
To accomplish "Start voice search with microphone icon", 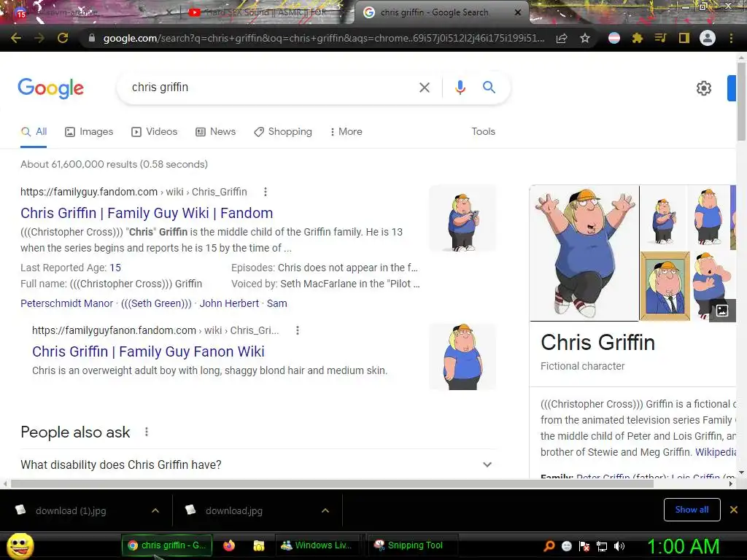I will pyautogui.click(x=460, y=87).
